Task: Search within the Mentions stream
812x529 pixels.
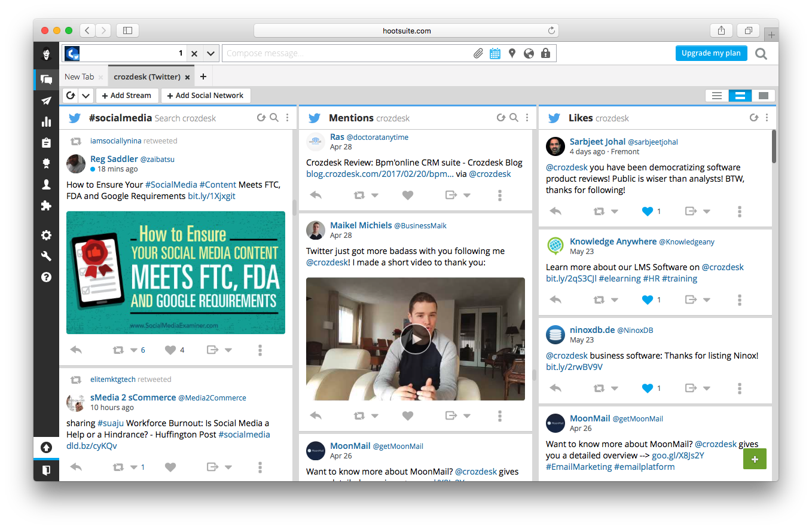Action: pos(514,118)
